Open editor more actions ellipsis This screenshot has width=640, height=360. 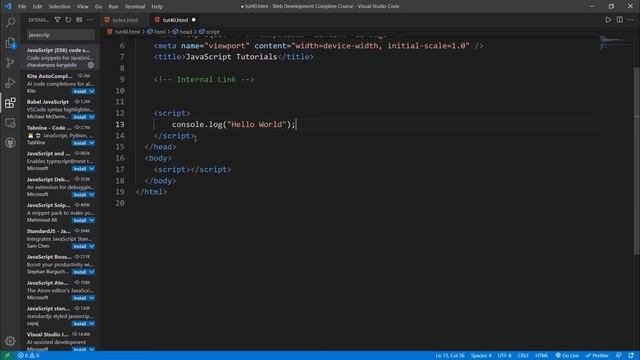631,20
